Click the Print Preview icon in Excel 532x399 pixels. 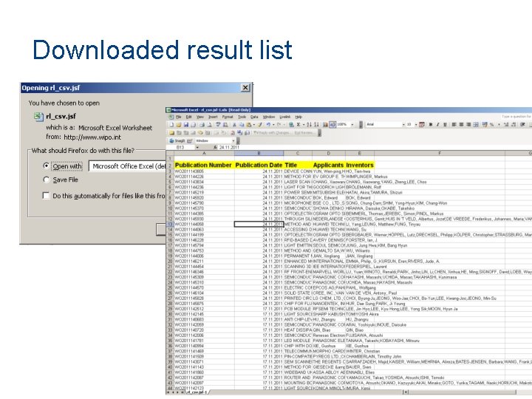[x=209, y=125]
